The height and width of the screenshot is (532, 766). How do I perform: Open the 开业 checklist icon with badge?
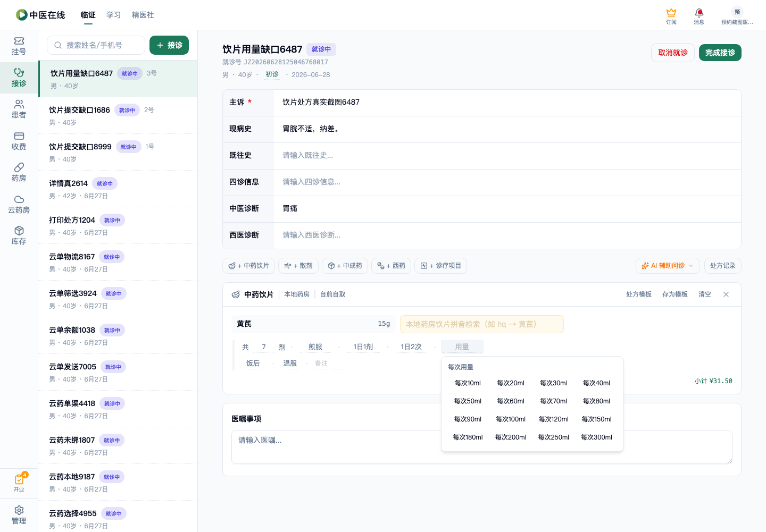(x=19, y=483)
